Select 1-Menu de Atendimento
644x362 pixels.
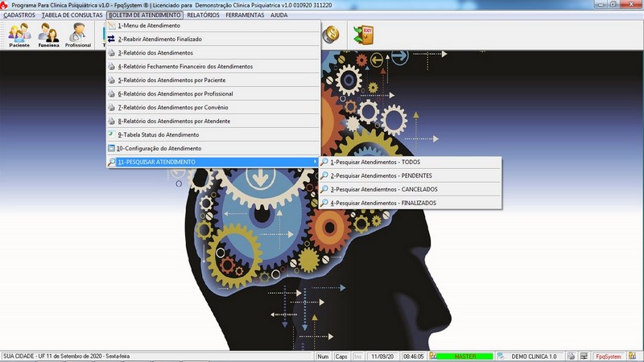pyautogui.click(x=213, y=26)
